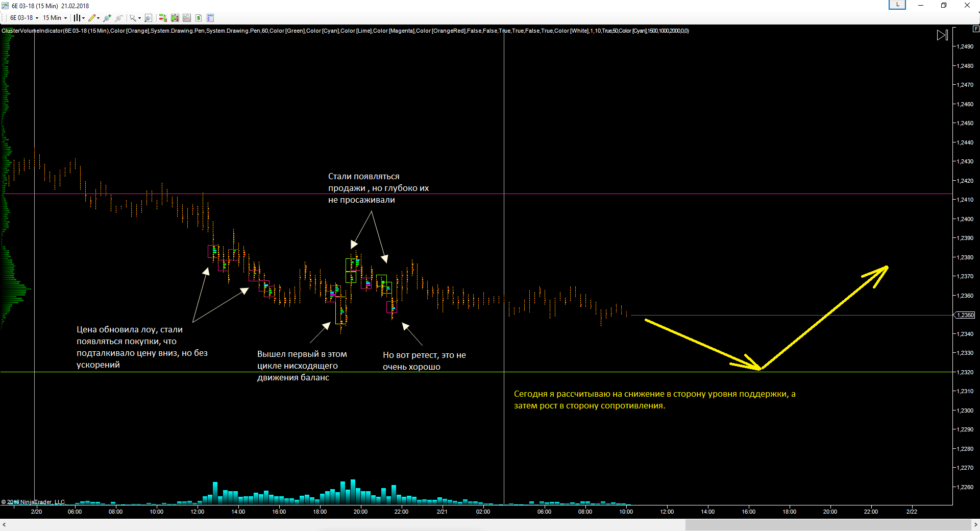
Task: Jump to the most recent bar arrow
Action: point(942,35)
